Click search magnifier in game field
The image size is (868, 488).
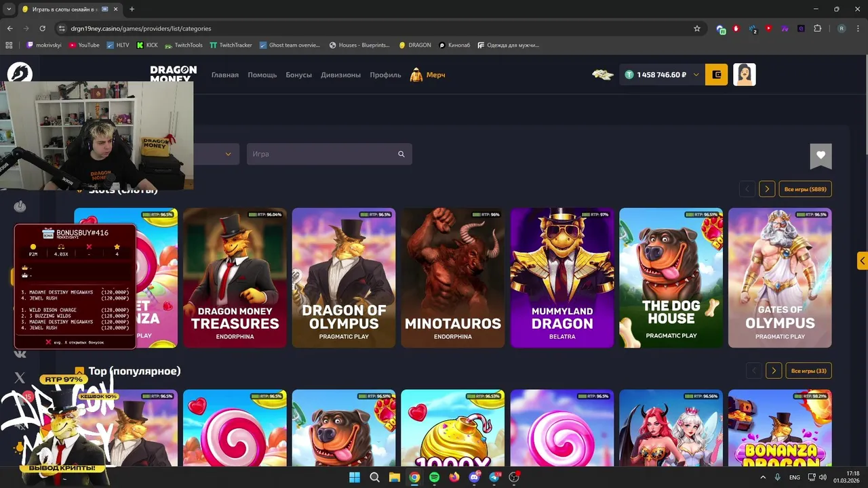pyautogui.click(x=401, y=154)
